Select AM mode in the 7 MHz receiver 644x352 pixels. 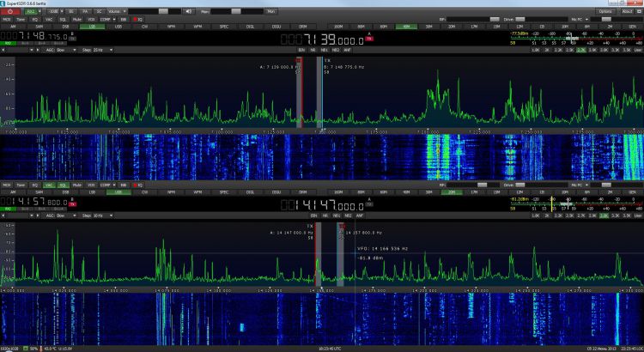tap(13, 27)
